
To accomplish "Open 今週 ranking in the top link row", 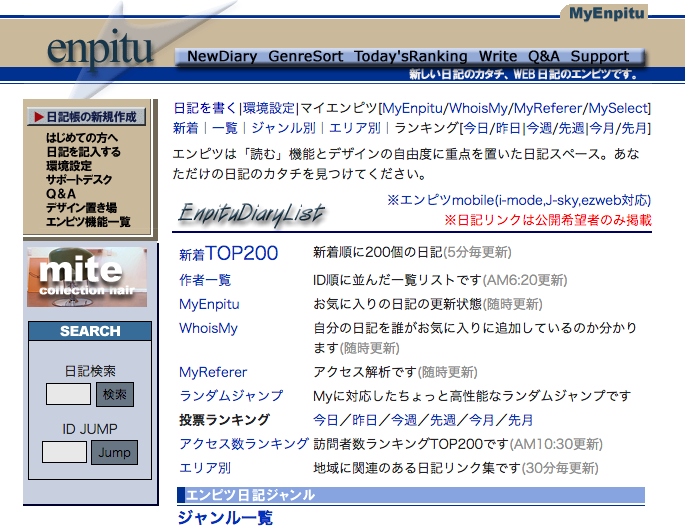I will point(539,128).
